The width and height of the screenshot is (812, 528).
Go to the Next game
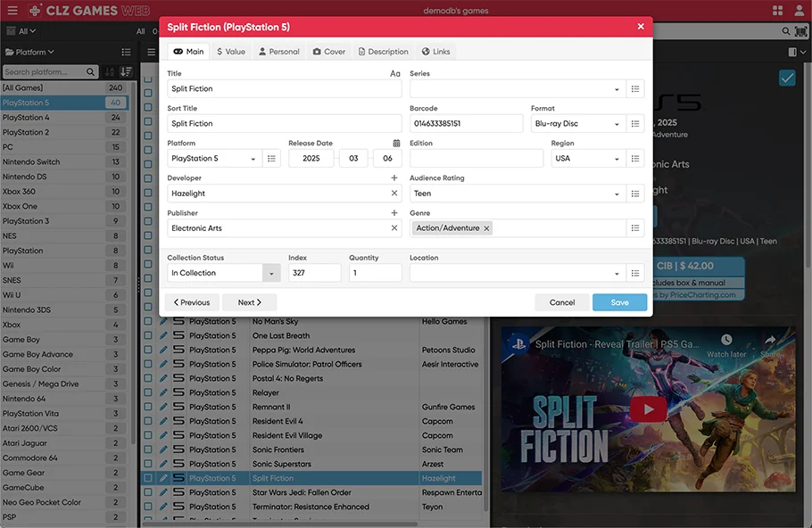click(x=250, y=302)
